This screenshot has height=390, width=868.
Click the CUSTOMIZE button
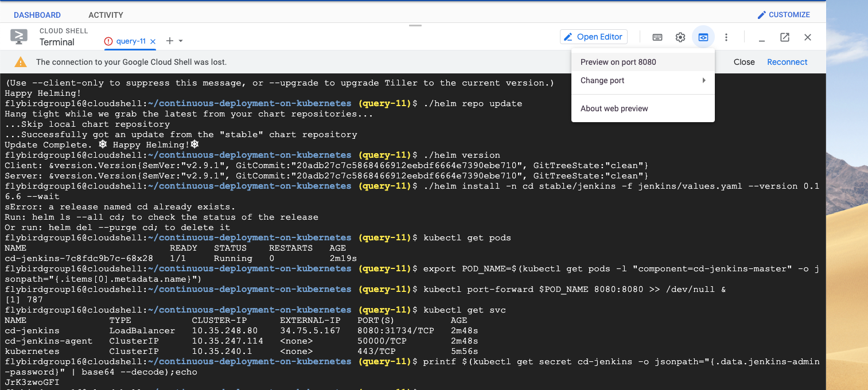[x=784, y=15]
